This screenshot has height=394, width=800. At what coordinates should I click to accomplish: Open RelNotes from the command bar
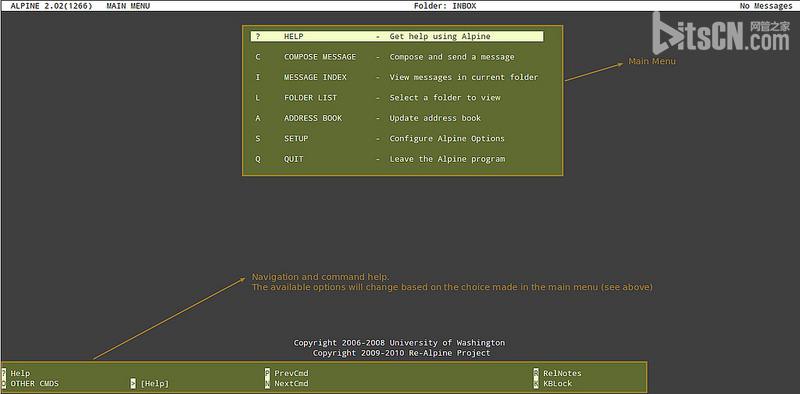pyautogui.click(x=562, y=374)
